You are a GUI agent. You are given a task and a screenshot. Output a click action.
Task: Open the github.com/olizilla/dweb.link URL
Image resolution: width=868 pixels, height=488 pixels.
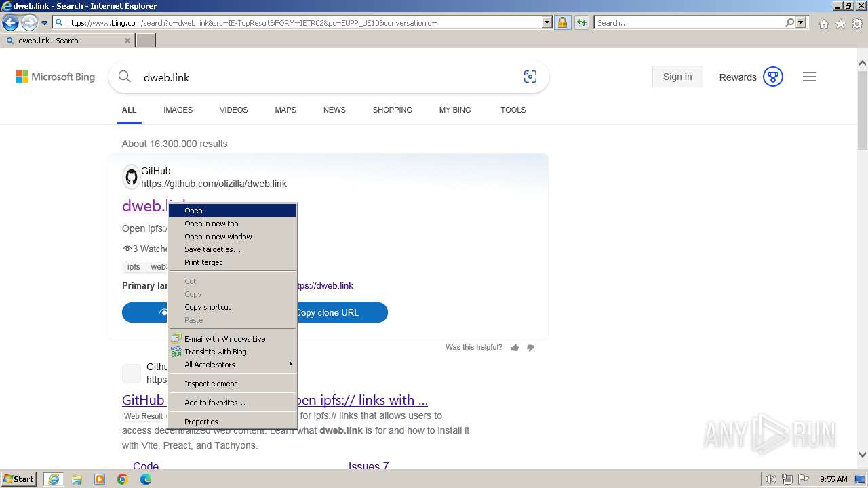(214, 184)
